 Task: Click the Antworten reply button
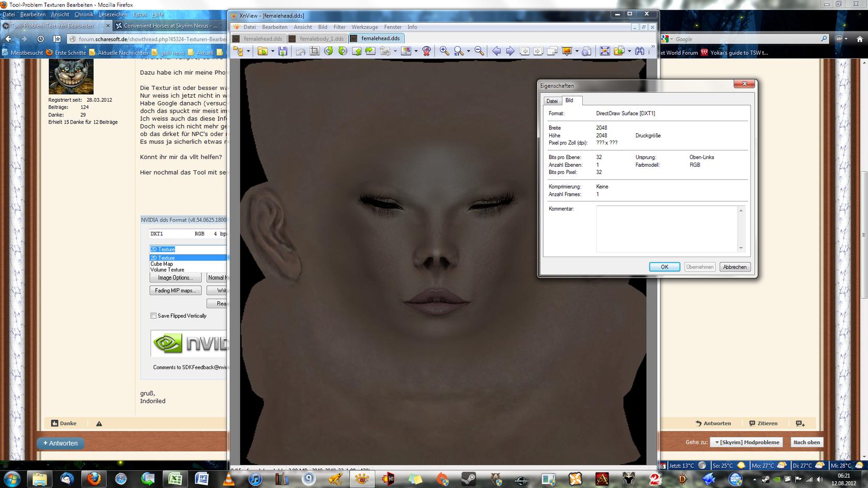(61, 443)
